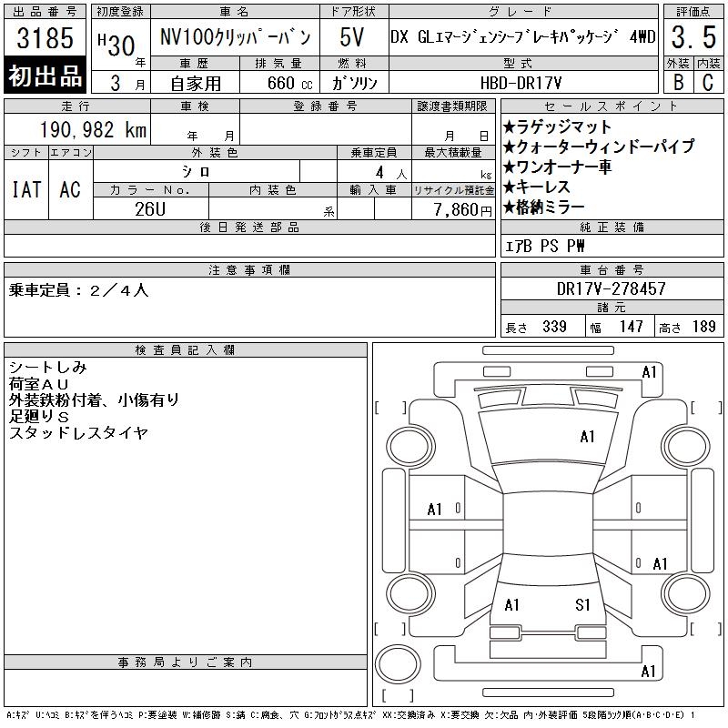The width and height of the screenshot is (728, 728).
Task: Select the inspector note スタッドレスタイヤ
Action: coord(78,433)
